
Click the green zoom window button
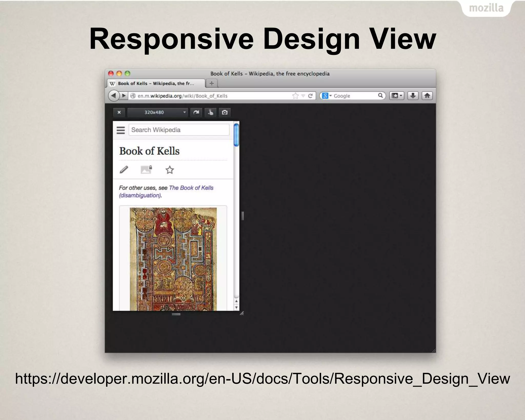pyautogui.click(x=127, y=74)
